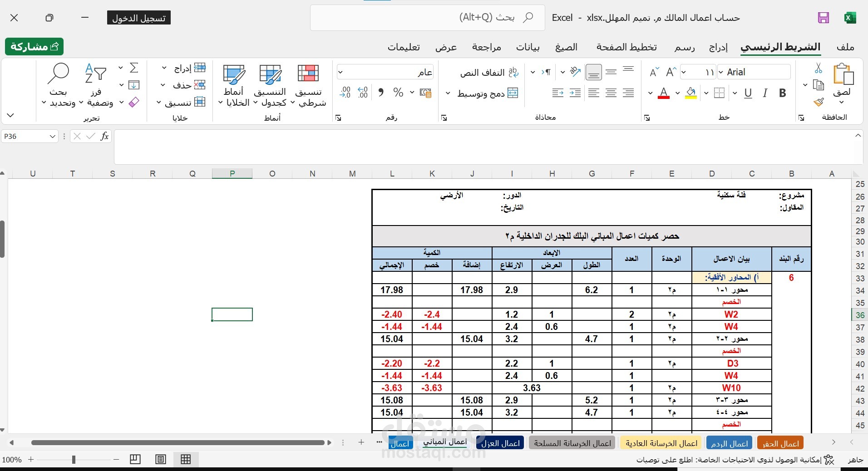This screenshot has height=471, width=868.
Task: Click the Clear eraser icon
Action: pyautogui.click(x=133, y=102)
